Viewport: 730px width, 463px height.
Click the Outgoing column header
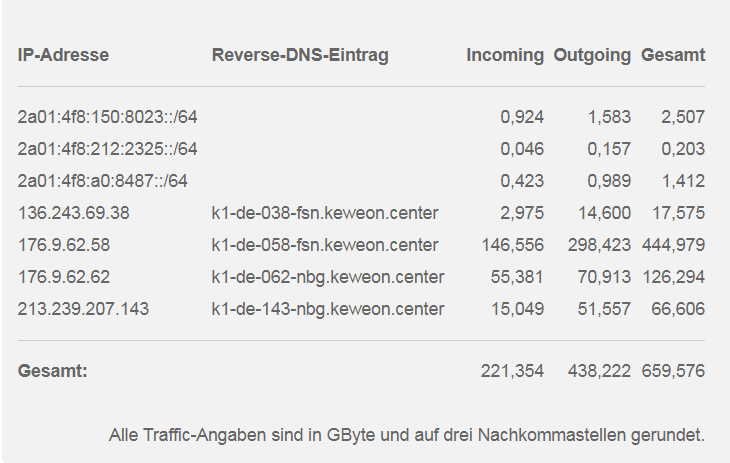[x=592, y=55]
